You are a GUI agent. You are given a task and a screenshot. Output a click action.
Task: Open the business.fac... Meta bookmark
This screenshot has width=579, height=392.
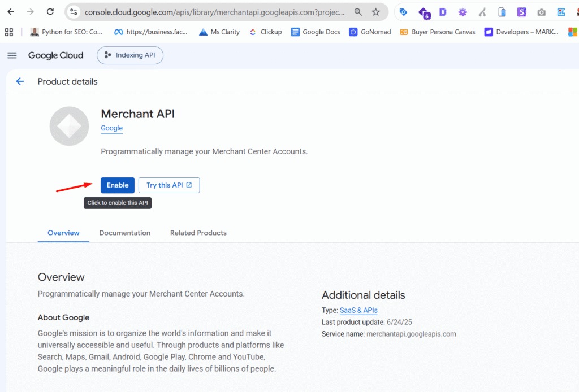(150, 32)
